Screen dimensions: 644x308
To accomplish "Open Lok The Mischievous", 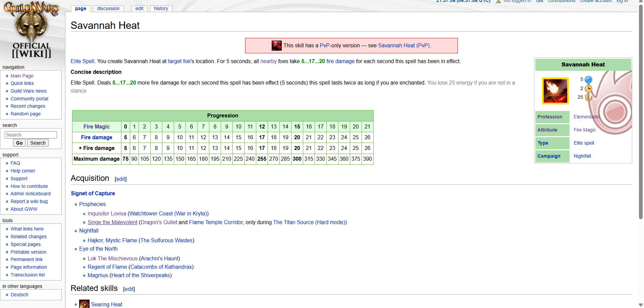I will [113, 259].
